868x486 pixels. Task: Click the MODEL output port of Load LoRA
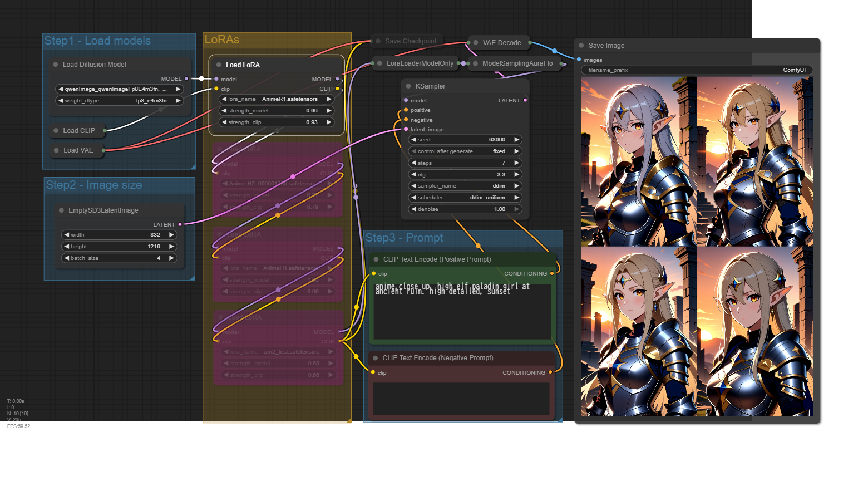click(337, 80)
